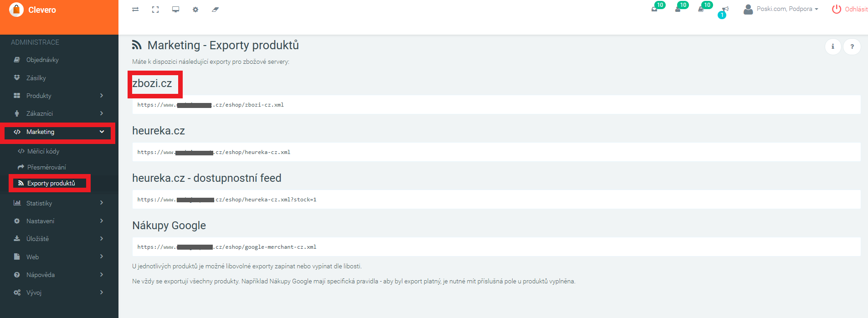Toggle fullscreen with the corner-brackets icon
Image resolution: width=868 pixels, height=318 pixels.
155,10
